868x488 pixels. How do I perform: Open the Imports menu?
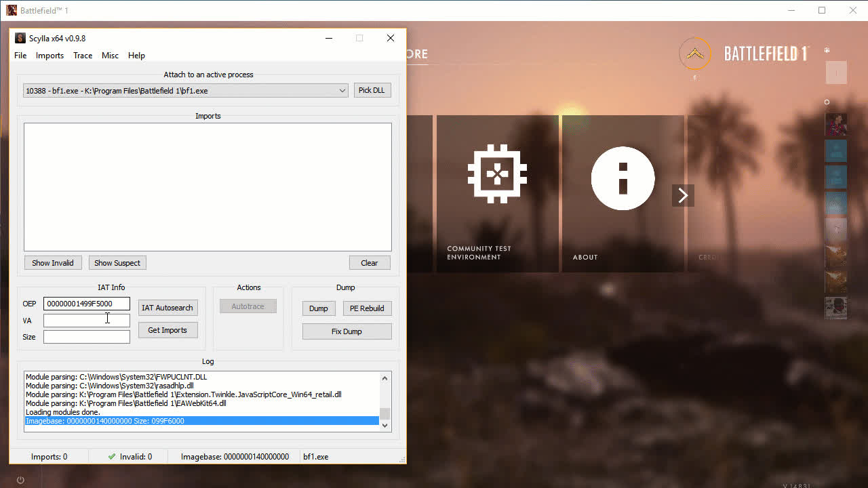pyautogui.click(x=50, y=56)
